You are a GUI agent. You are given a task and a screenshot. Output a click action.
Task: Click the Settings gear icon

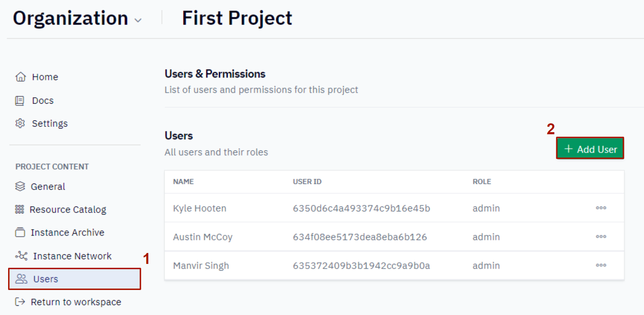[x=20, y=123]
